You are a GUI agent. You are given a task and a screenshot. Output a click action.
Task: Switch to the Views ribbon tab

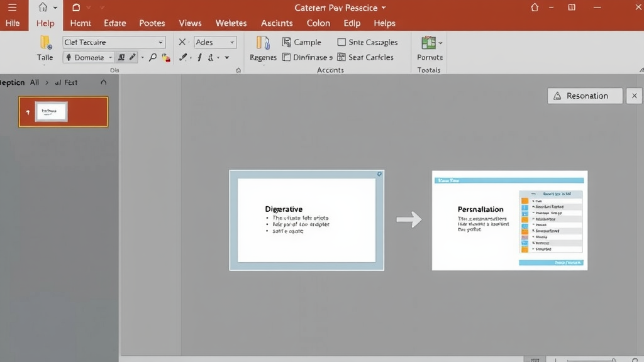coord(190,23)
